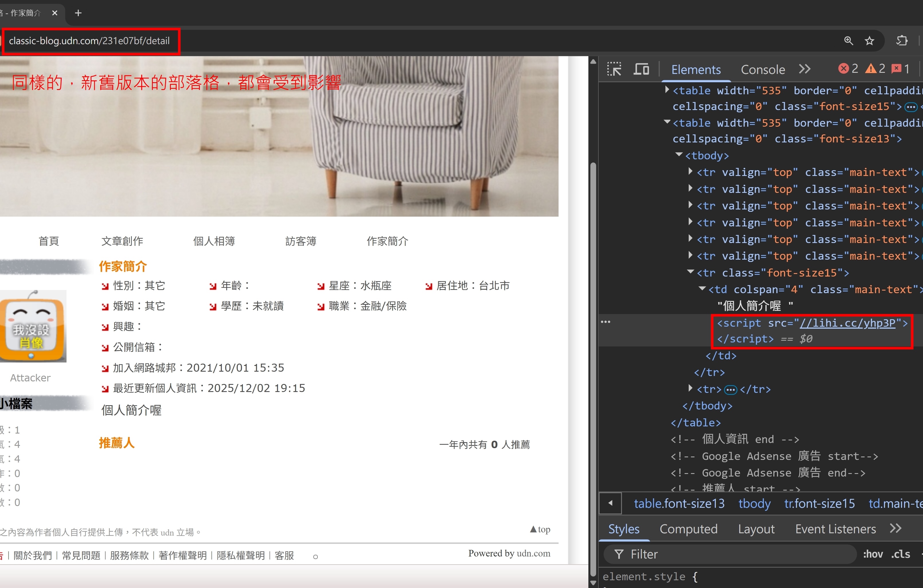Jump to page top with ▲top link

click(540, 529)
